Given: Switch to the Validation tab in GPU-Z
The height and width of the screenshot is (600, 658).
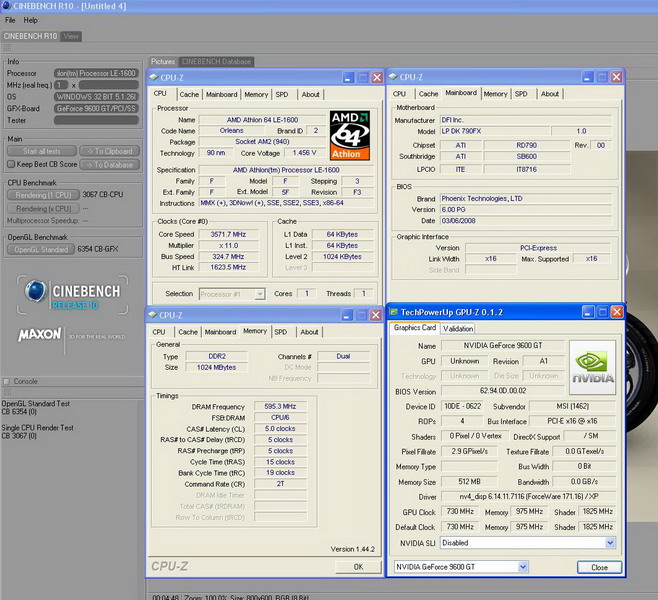Looking at the screenshot, I should click(458, 328).
